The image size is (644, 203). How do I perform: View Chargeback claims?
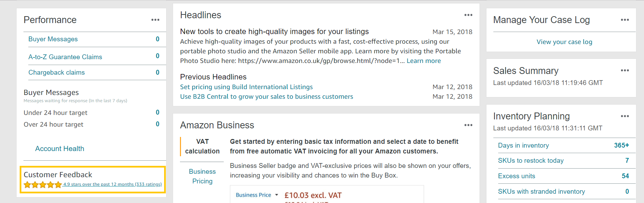[x=57, y=73]
